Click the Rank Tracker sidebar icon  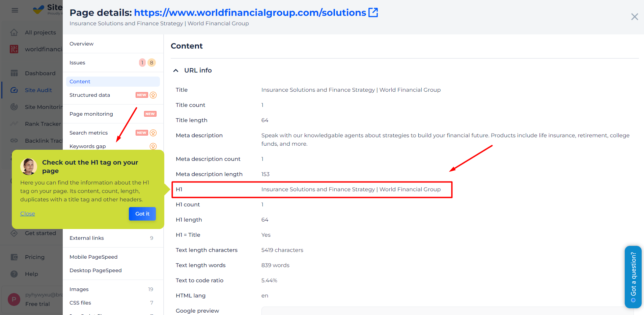point(14,124)
